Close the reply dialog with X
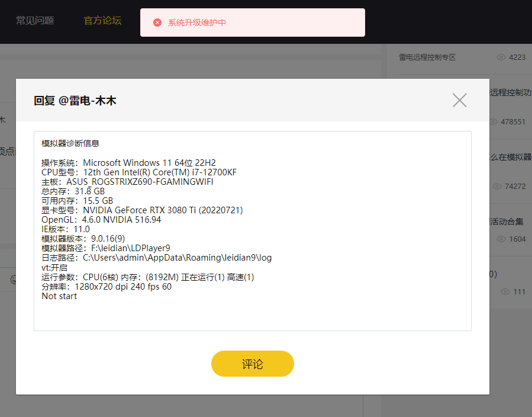This screenshot has width=532, height=417. click(x=459, y=100)
